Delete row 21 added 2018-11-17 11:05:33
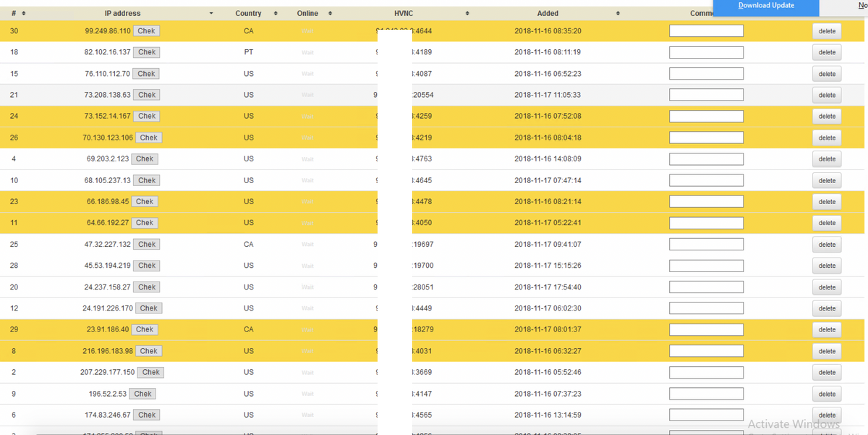Screen dimensions: 868x435 pyautogui.click(x=827, y=95)
